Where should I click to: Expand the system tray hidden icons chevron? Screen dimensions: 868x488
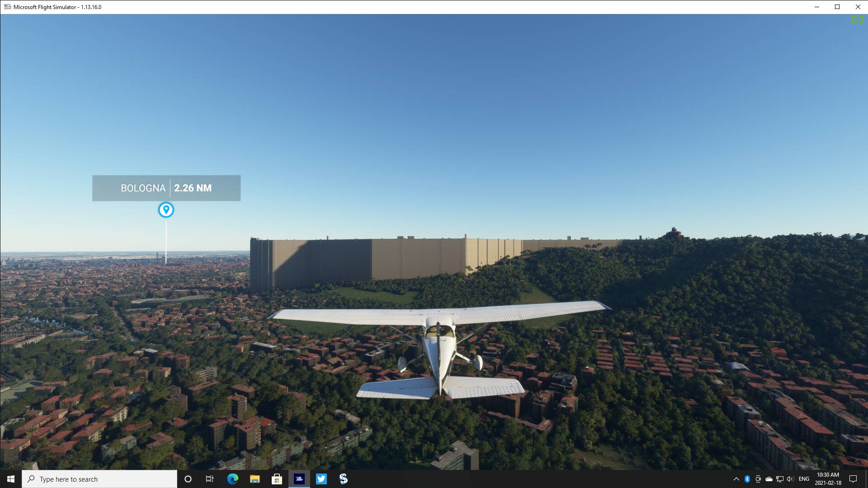click(x=736, y=479)
